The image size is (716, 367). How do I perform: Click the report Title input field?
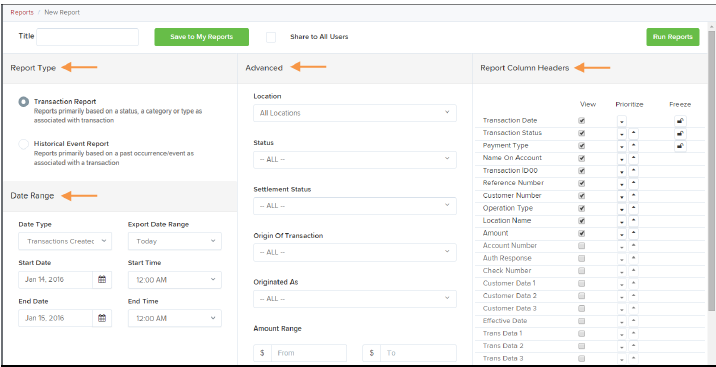tap(87, 37)
